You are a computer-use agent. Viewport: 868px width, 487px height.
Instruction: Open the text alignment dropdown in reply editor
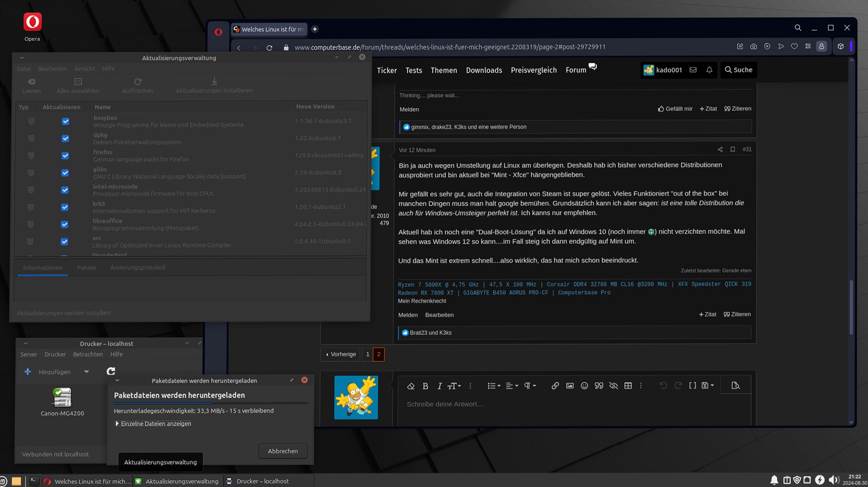[512, 386]
